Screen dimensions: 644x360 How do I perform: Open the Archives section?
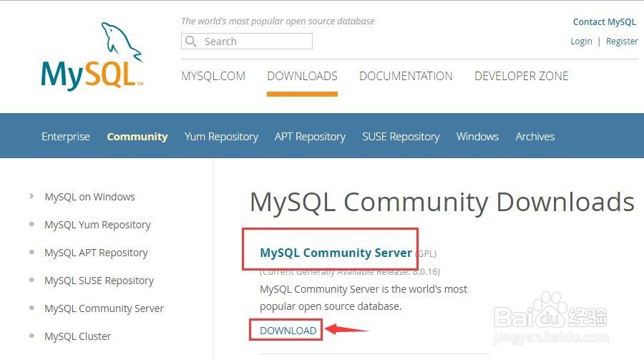click(535, 137)
